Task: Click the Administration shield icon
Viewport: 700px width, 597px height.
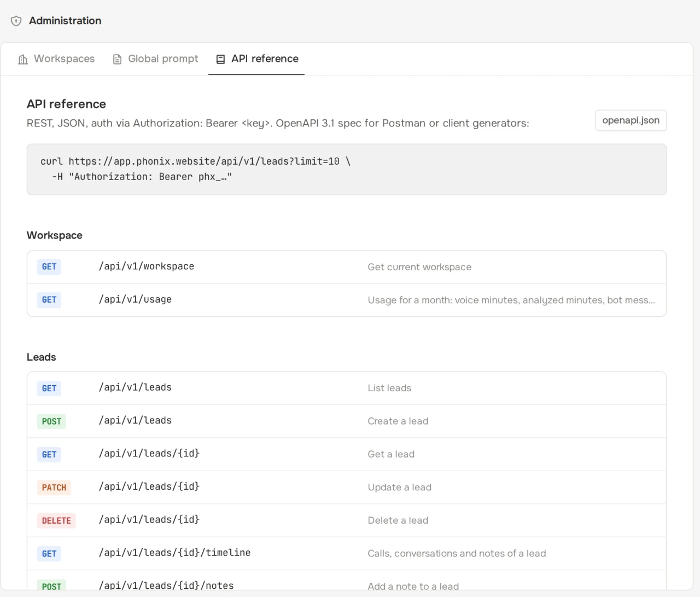Action: coord(16,21)
